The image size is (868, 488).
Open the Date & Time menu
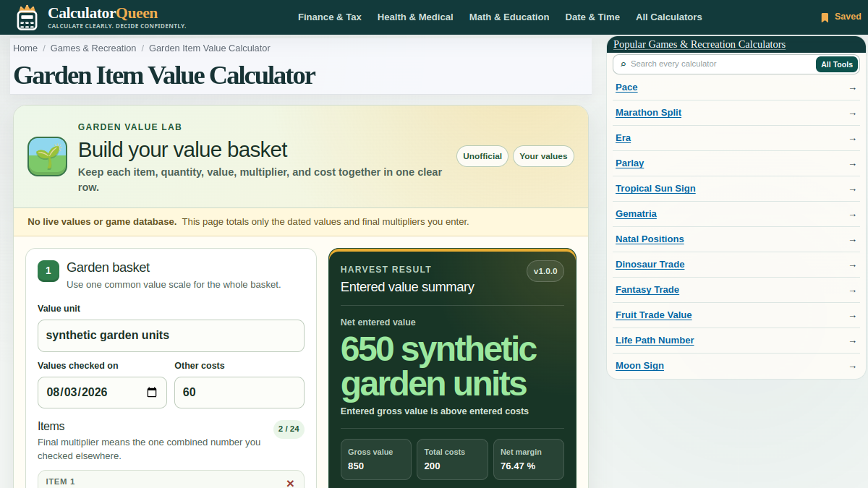(x=592, y=17)
